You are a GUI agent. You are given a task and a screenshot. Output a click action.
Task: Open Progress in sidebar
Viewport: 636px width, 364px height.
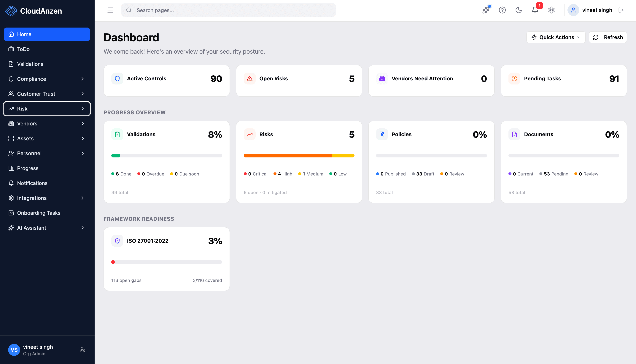point(47,168)
